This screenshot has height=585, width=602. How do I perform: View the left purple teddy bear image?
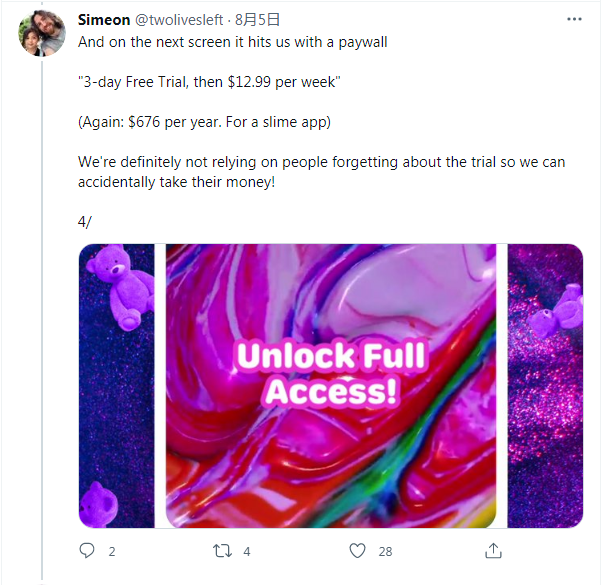[116, 386]
